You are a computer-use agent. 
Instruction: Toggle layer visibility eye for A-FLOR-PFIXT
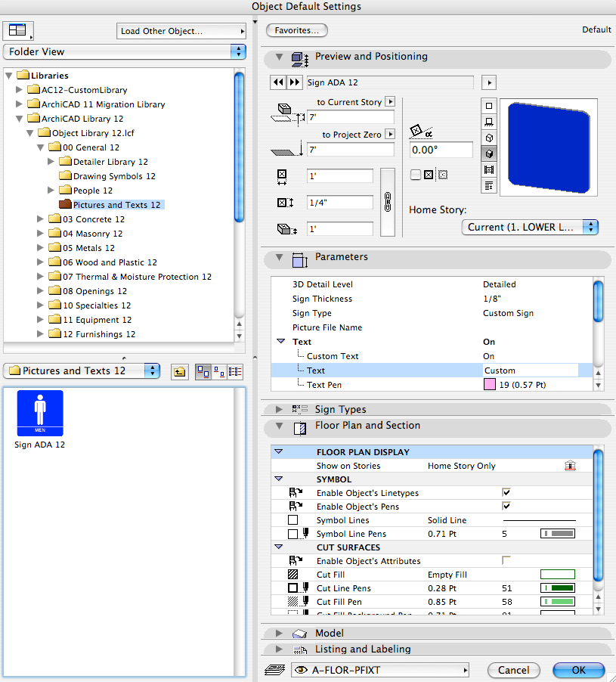coord(300,670)
